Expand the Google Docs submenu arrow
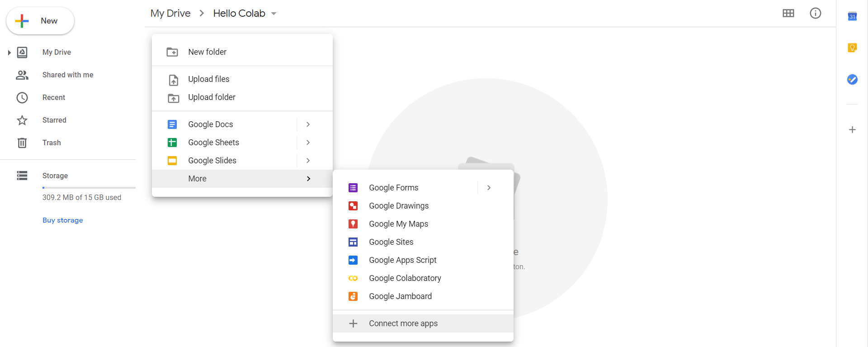 [308, 124]
